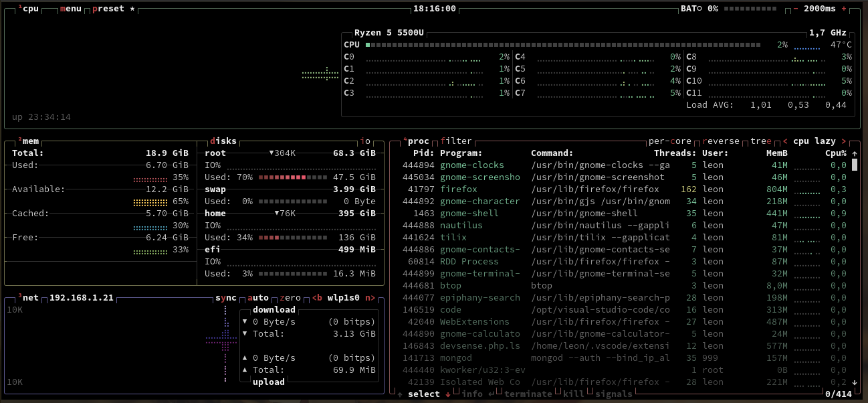This screenshot has height=403, width=868.
Task: Click the proc list scrollbar thumb
Action: (x=854, y=165)
